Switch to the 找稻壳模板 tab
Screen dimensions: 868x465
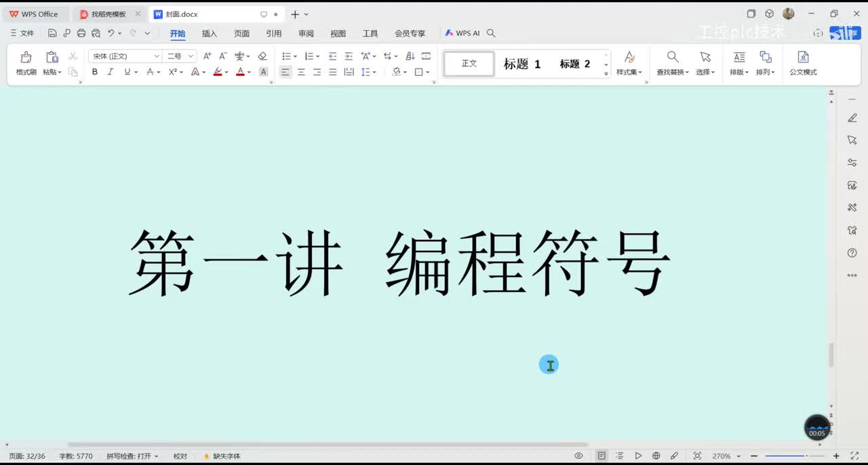point(108,14)
